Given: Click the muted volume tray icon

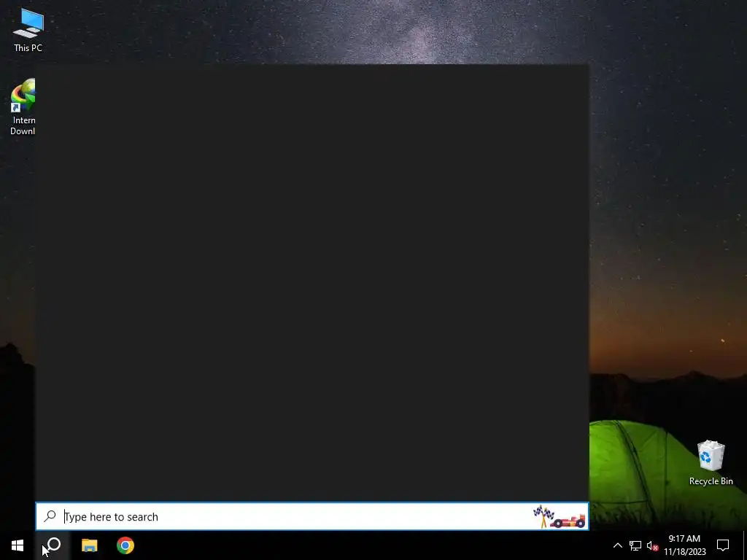Looking at the screenshot, I should pos(652,545).
